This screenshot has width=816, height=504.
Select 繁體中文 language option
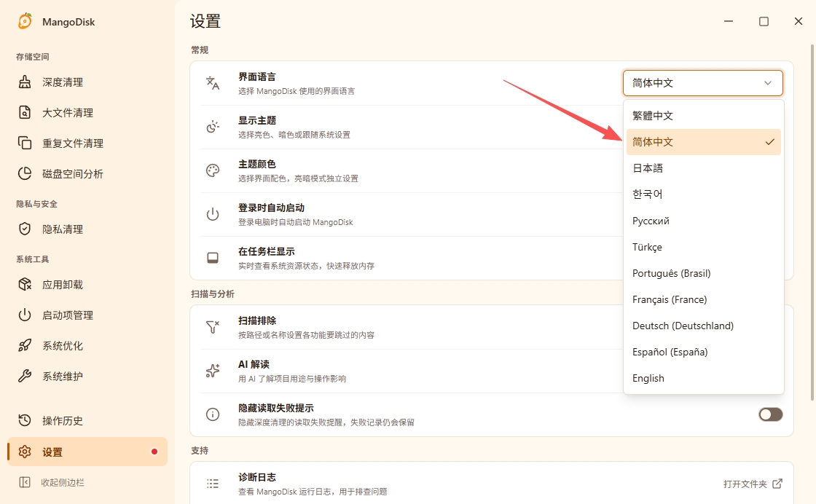(703, 116)
